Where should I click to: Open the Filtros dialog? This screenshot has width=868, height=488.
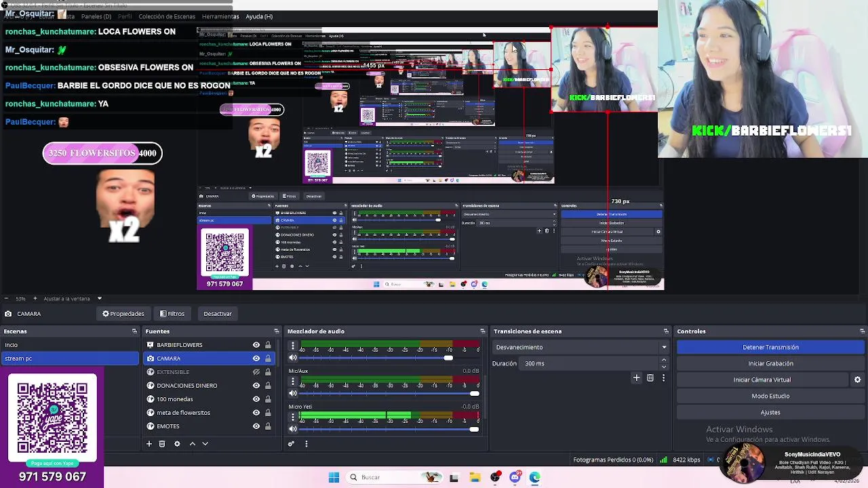[x=172, y=314]
